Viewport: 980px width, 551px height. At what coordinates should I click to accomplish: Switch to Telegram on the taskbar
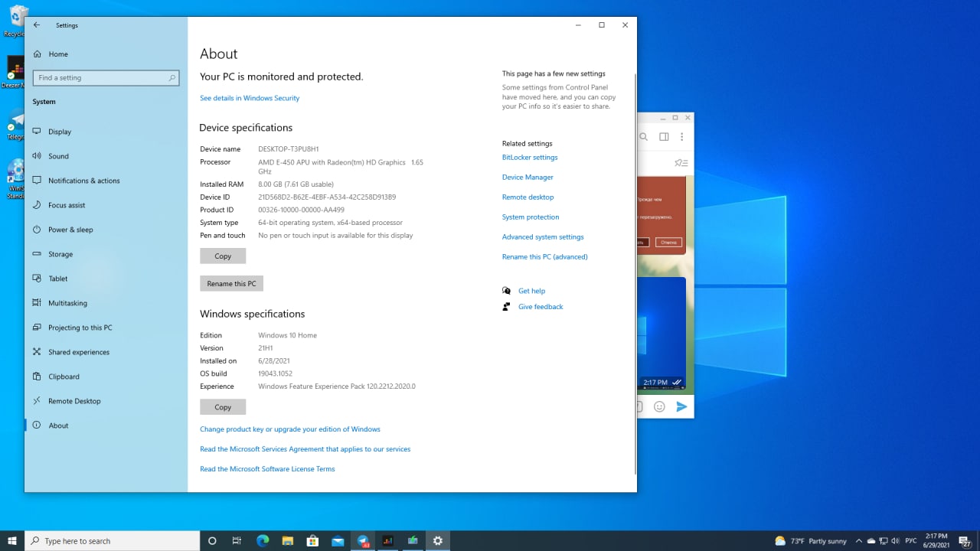(363, 541)
